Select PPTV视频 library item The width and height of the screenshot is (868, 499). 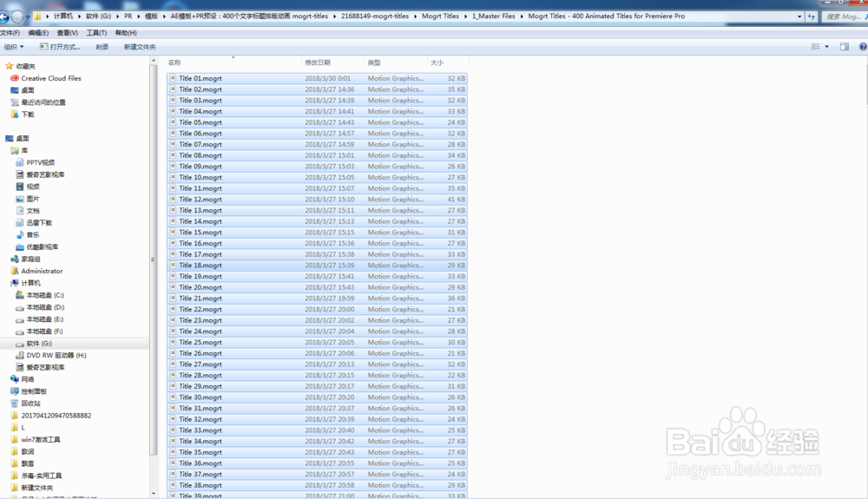point(41,162)
